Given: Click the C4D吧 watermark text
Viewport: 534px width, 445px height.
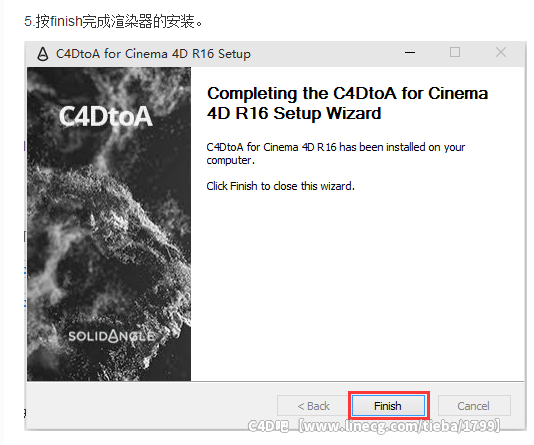Looking at the screenshot, I should (x=268, y=426).
